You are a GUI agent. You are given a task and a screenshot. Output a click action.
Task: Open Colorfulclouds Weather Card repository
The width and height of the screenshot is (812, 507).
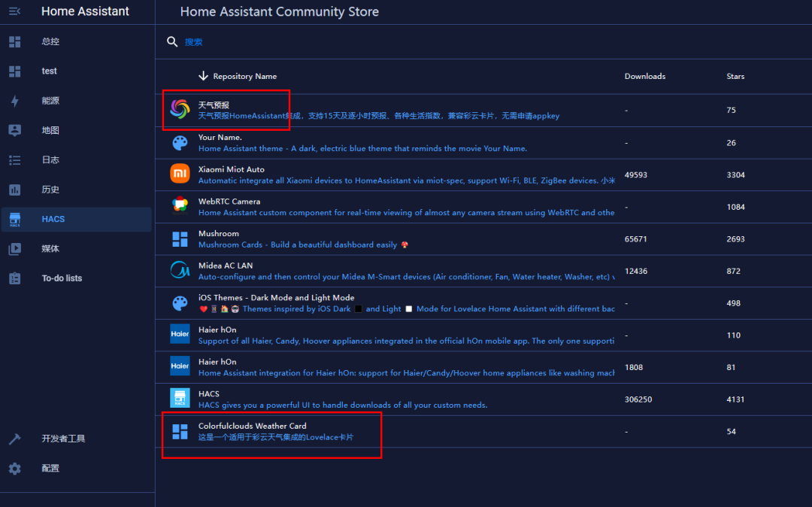pos(252,426)
